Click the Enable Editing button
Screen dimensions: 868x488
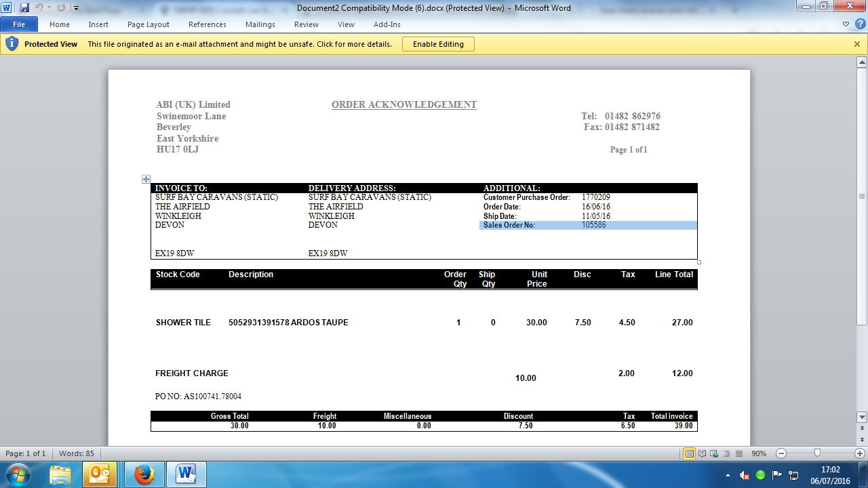coord(438,44)
